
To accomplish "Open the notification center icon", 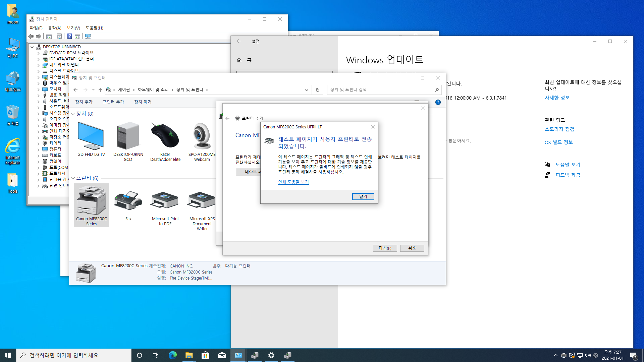I will 633,355.
